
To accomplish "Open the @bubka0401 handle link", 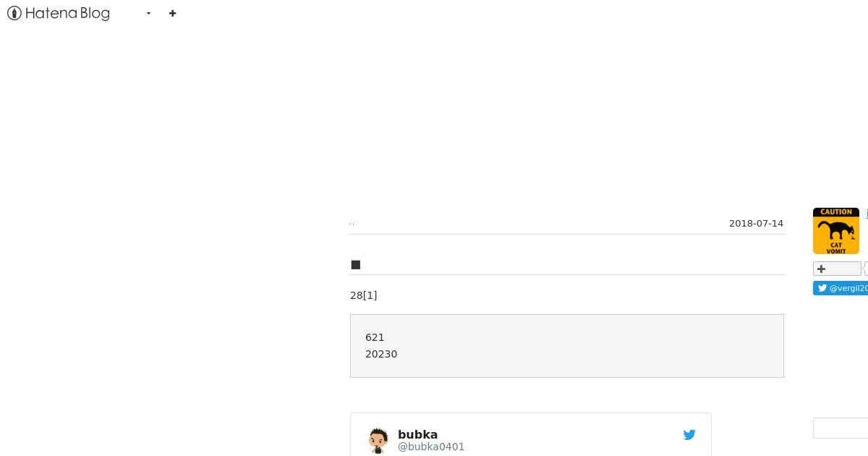I will click(431, 447).
